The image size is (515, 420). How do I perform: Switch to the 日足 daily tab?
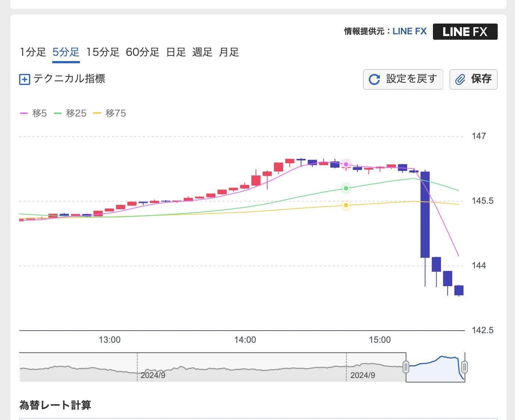176,52
